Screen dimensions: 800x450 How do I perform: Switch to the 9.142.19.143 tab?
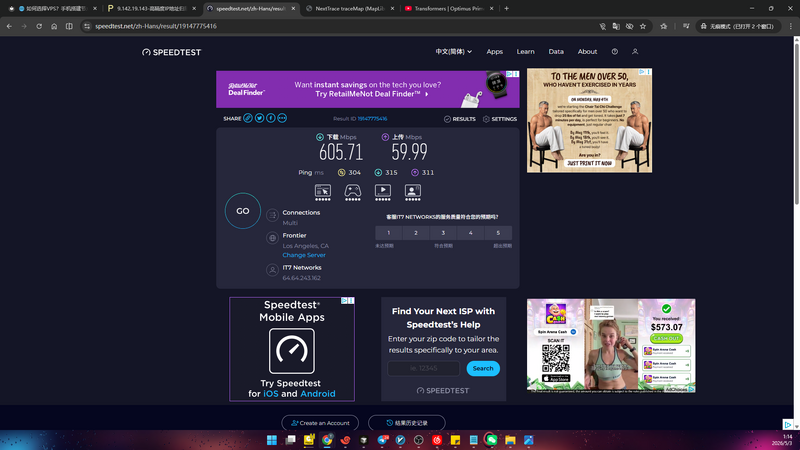point(152,9)
